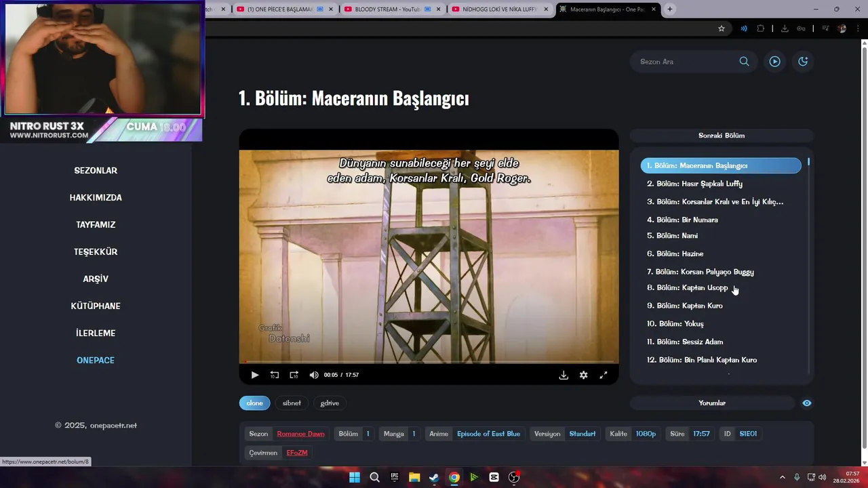Open OBS Studio from taskbar
This screenshot has width=868, height=488.
click(x=514, y=477)
